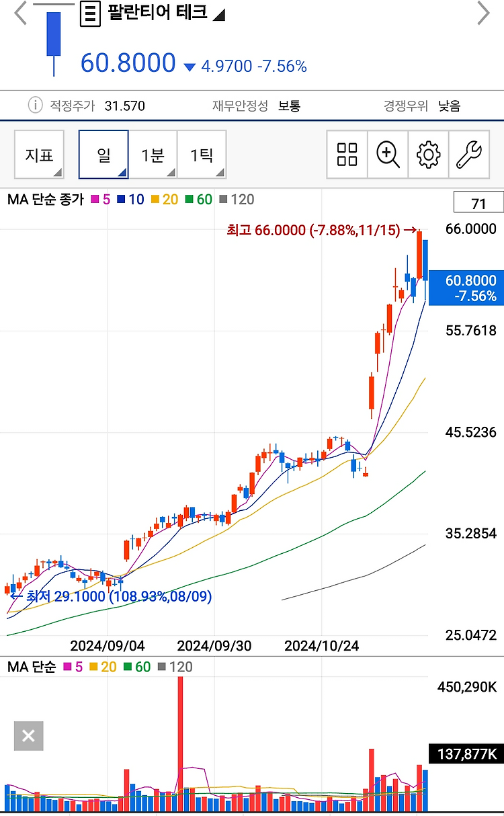504x816 pixels.
Task: Click the pink 5 MA swatch in price legend
Action: (95, 200)
